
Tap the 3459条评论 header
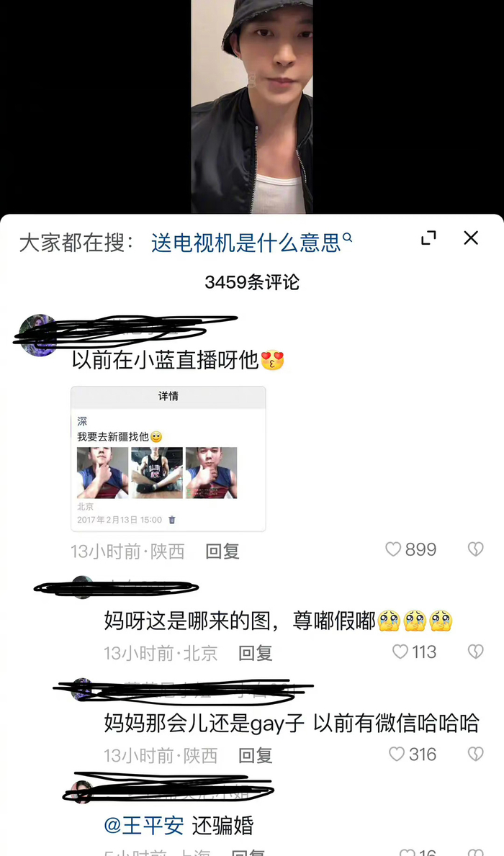[252, 282]
